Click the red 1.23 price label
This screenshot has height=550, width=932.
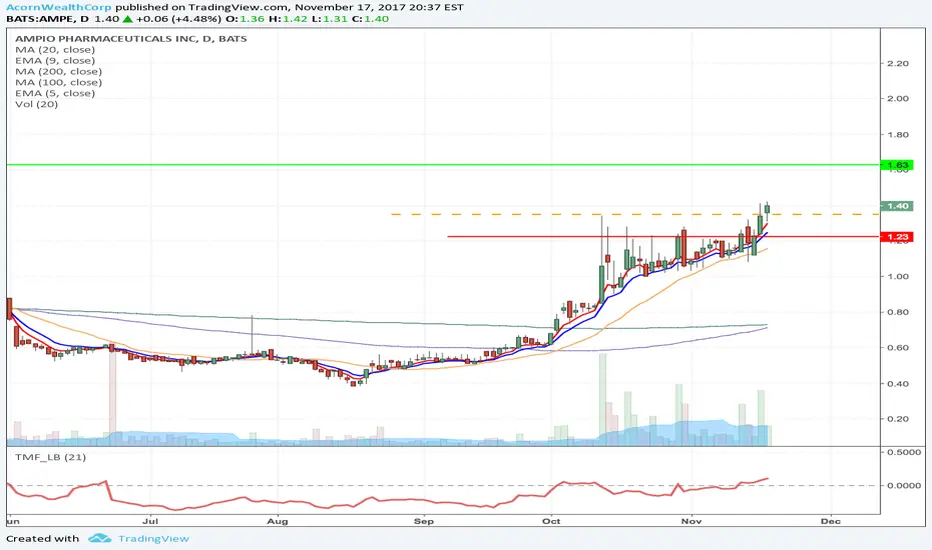coord(897,237)
